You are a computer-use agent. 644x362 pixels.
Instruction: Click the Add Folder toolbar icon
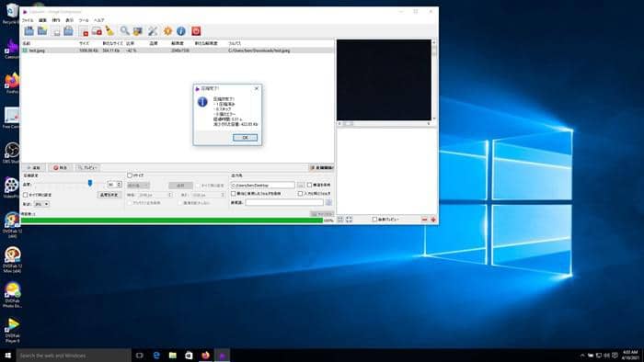point(42,30)
